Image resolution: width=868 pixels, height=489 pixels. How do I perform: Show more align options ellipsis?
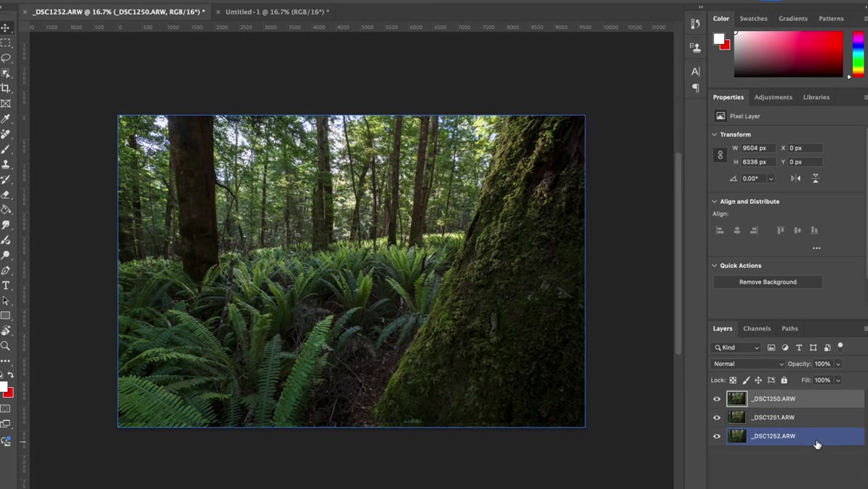[817, 248]
